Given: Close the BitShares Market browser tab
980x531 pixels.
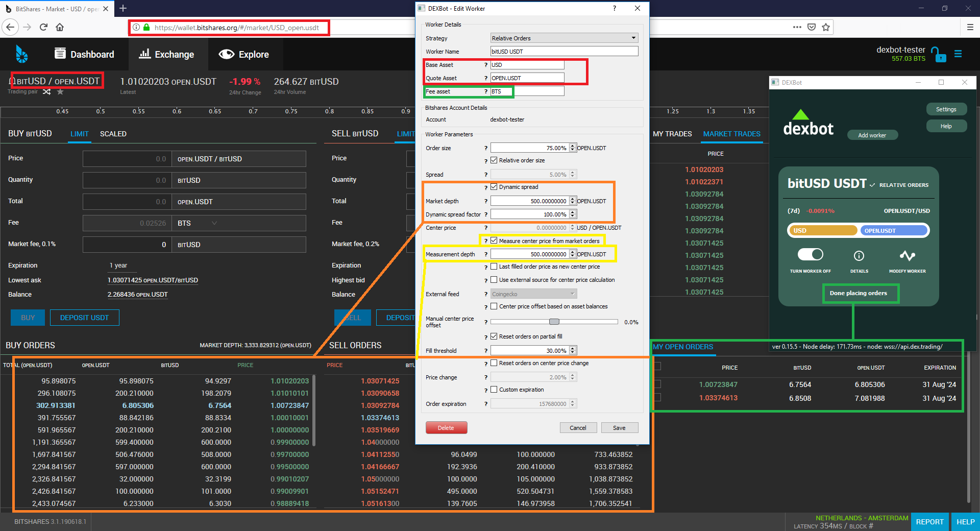Looking at the screenshot, I should [106, 9].
